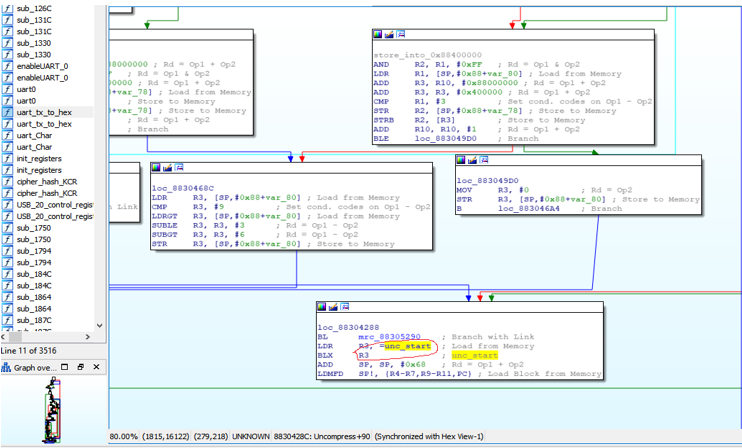Click the functions list horizontal scrollbar thumb
Viewport: 742px width, 448px height.
[x=15, y=337]
